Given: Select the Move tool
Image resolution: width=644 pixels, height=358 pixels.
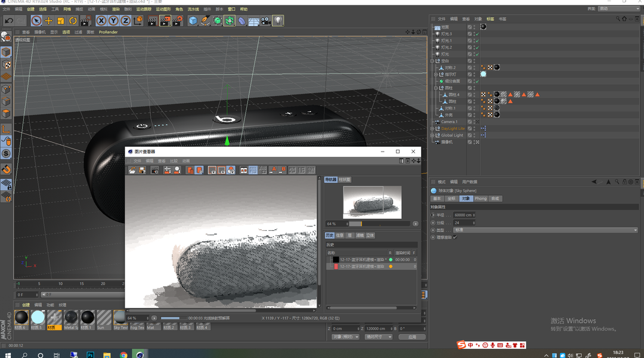Looking at the screenshot, I should pyautogui.click(x=48, y=20).
